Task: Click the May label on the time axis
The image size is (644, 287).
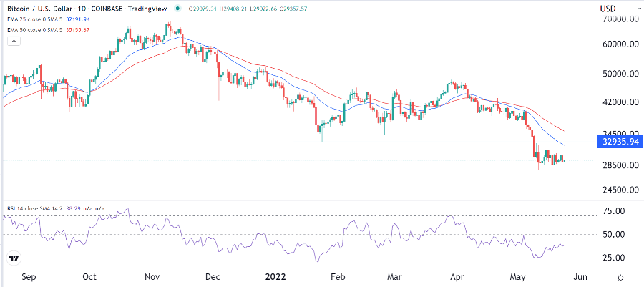Action: (x=517, y=277)
